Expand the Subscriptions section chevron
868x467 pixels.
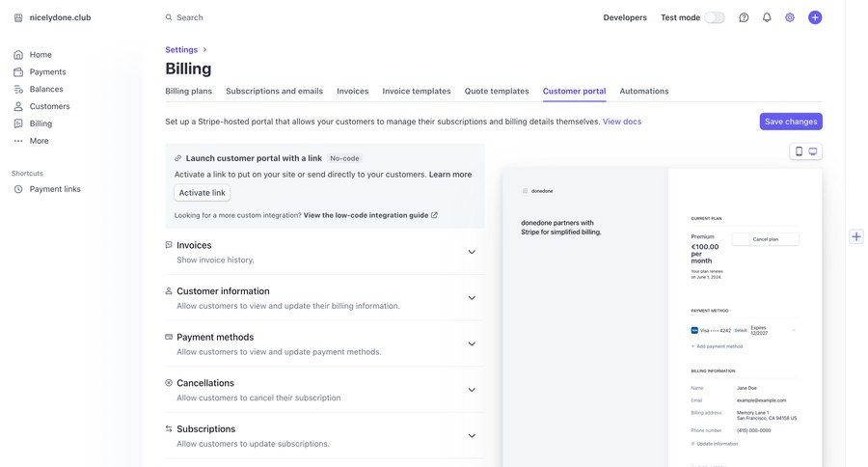[472, 436]
